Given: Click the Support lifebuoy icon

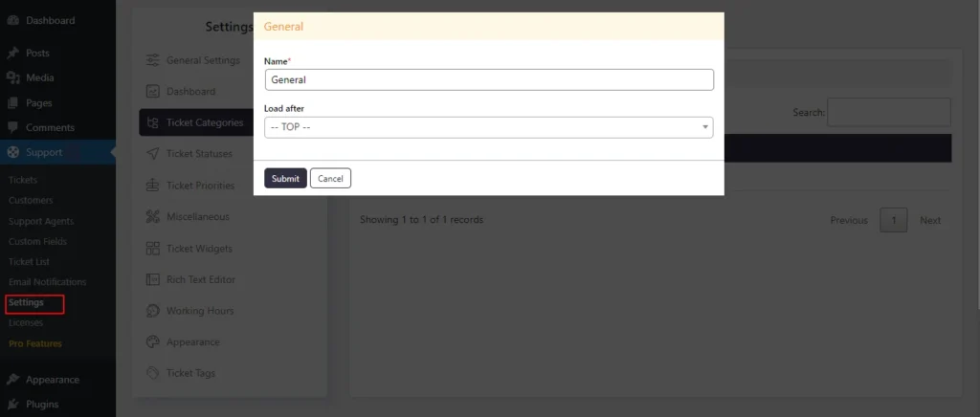Looking at the screenshot, I should (x=12, y=152).
